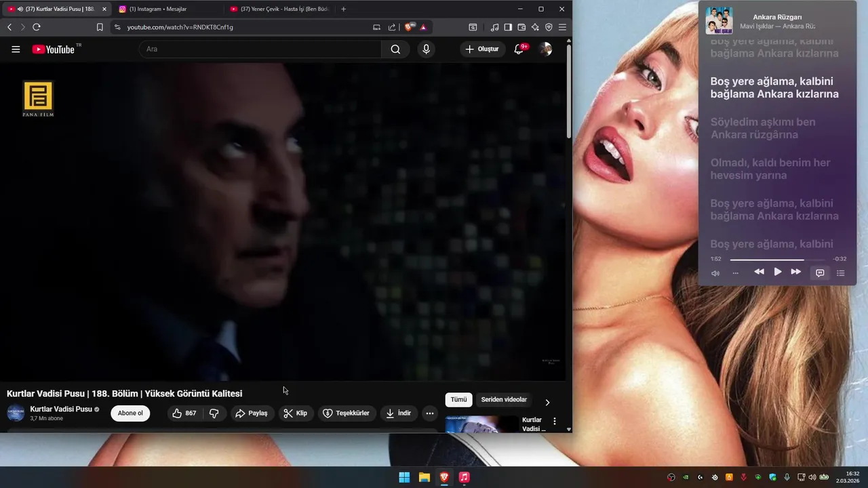This screenshot has height=488, width=868.
Task: Jump to lyric line 'Söyledim aşkımı ben Ankara rüzgârına'
Action: [x=763, y=128]
